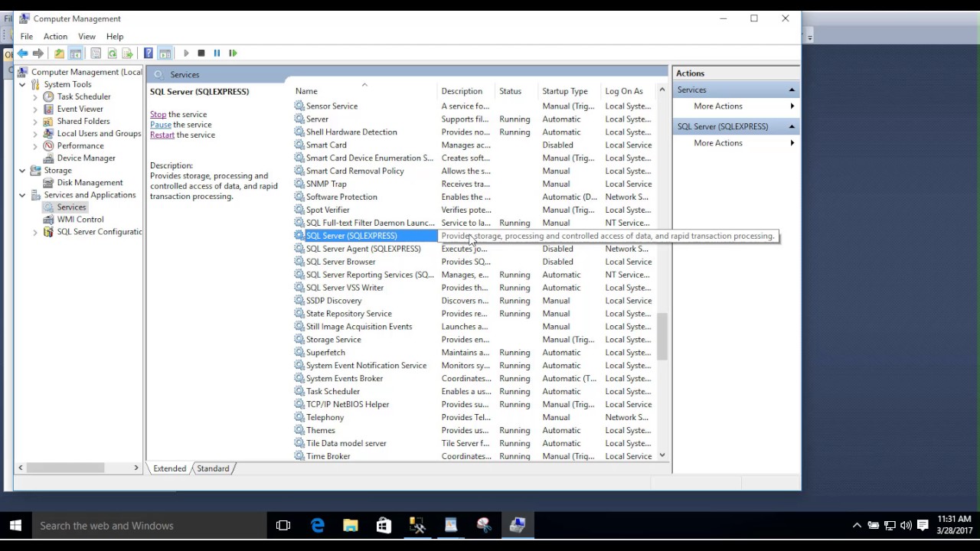Switch to the Extended tab
The image size is (980, 551).
(x=169, y=468)
